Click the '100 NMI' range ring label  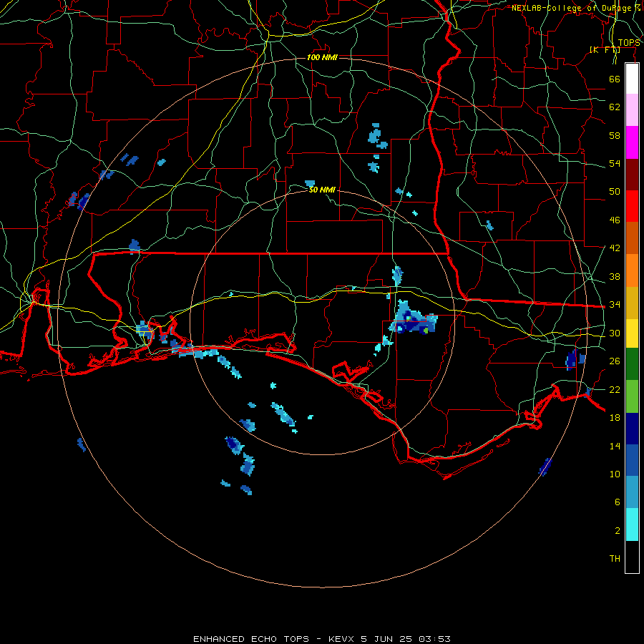click(x=322, y=57)
